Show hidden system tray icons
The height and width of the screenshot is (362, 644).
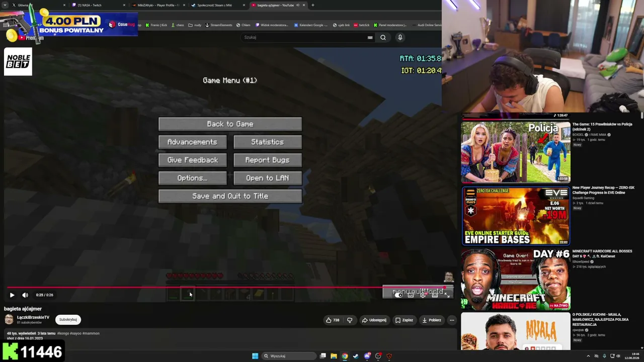coord(588,356)
